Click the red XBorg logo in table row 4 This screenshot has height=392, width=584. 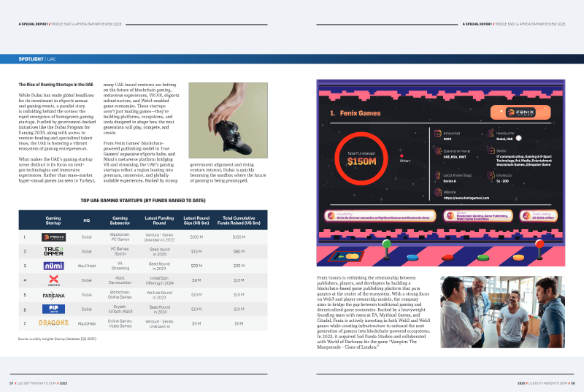tap(53, 280)
